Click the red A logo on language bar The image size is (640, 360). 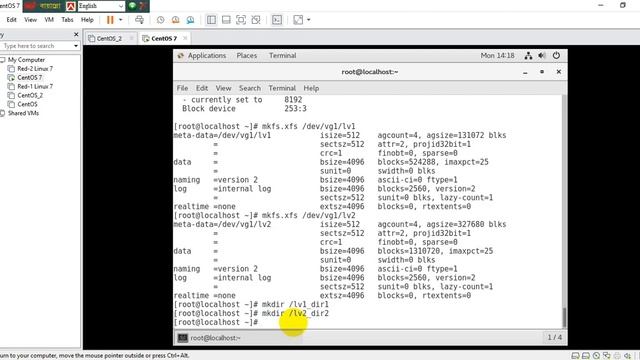(x=71, y=6)
